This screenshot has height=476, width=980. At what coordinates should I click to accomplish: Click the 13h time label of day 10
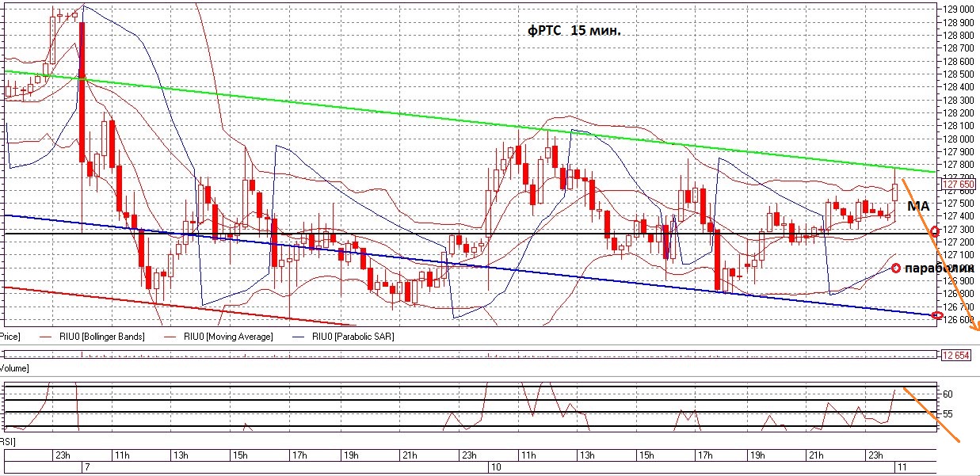point(587,455)
